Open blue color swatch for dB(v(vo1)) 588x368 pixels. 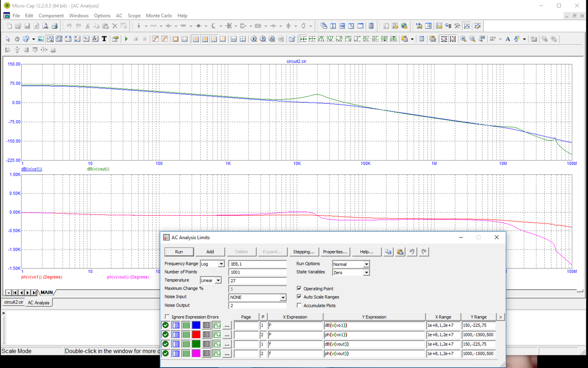196,325
